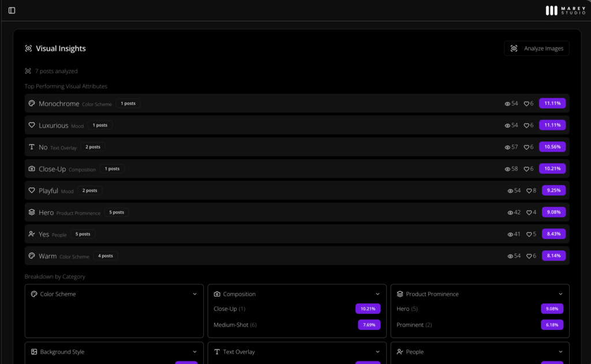Click the Marey Studio logo
591x364 pixels.
pyautogui.click(x=565, y=10)
